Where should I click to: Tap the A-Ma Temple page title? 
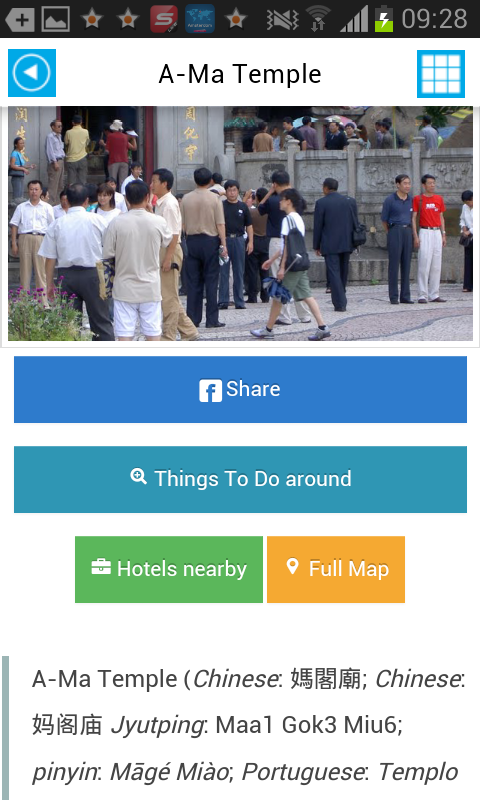(240, 74)
